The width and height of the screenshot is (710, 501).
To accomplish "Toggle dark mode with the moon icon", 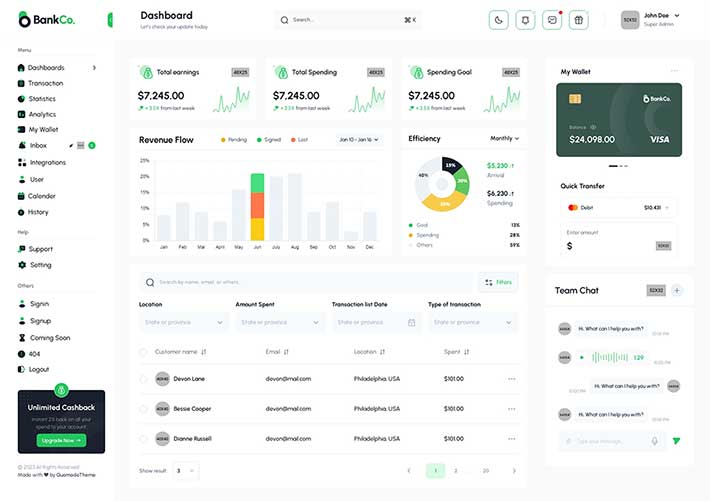I will pos(499,20).
